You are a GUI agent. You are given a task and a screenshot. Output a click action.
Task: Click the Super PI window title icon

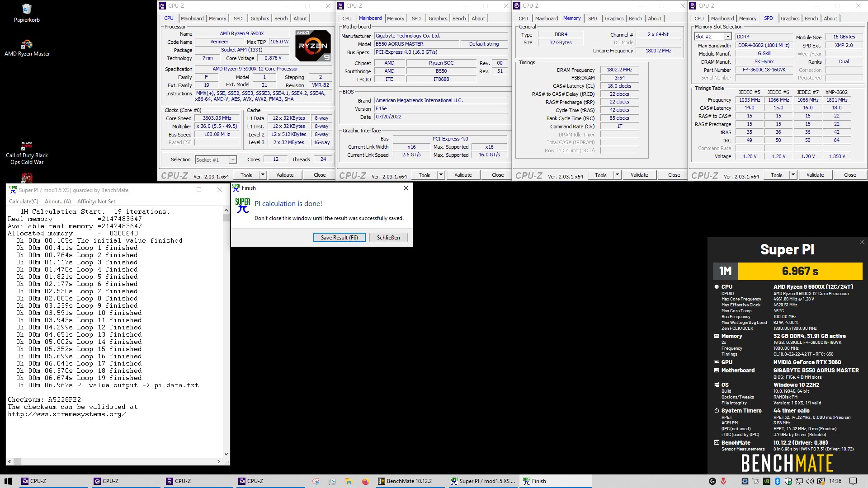(13, 190)
